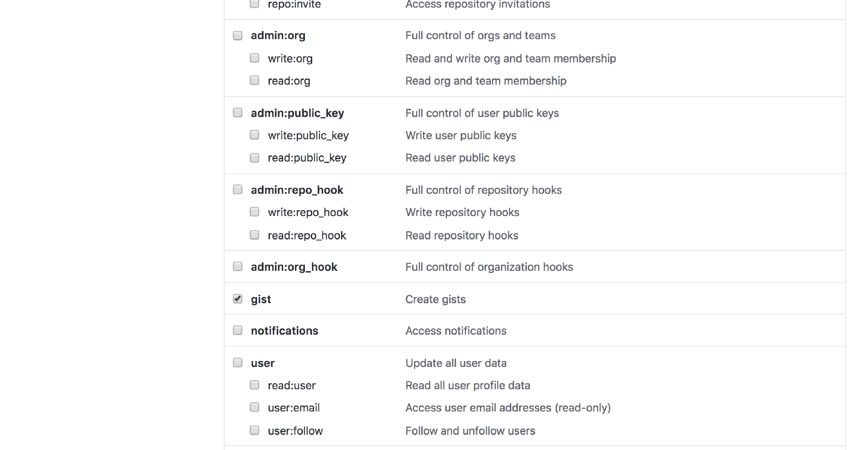This screenshot has height=450, width=868.
Task: Tick the read:repo_hook checkbox
Action: [254, 235]
